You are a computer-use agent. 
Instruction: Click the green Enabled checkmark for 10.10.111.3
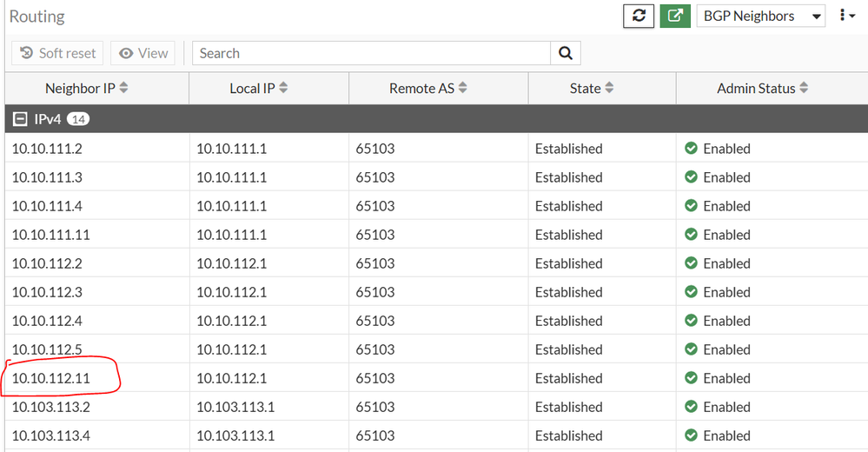coord(692,177)
